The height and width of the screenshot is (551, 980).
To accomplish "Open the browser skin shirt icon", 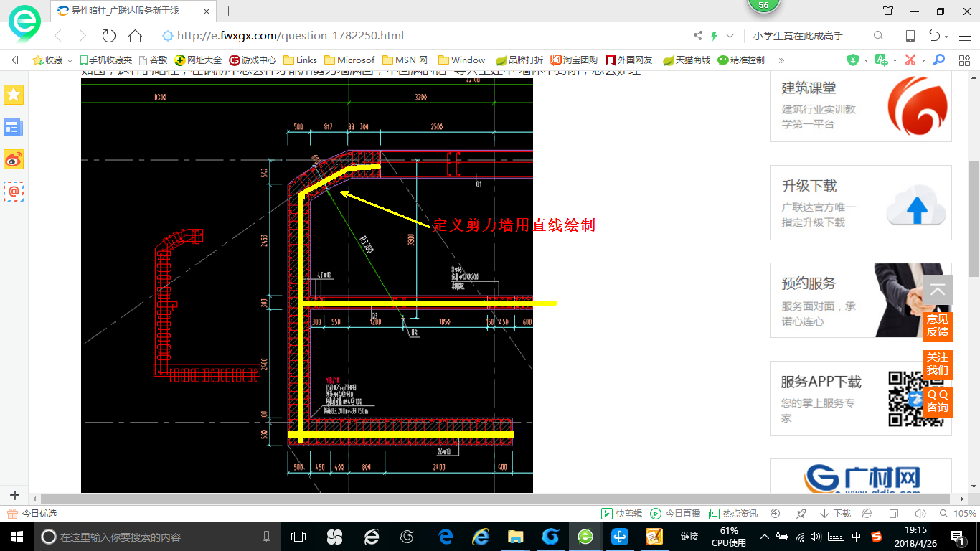I will (888, 11).
